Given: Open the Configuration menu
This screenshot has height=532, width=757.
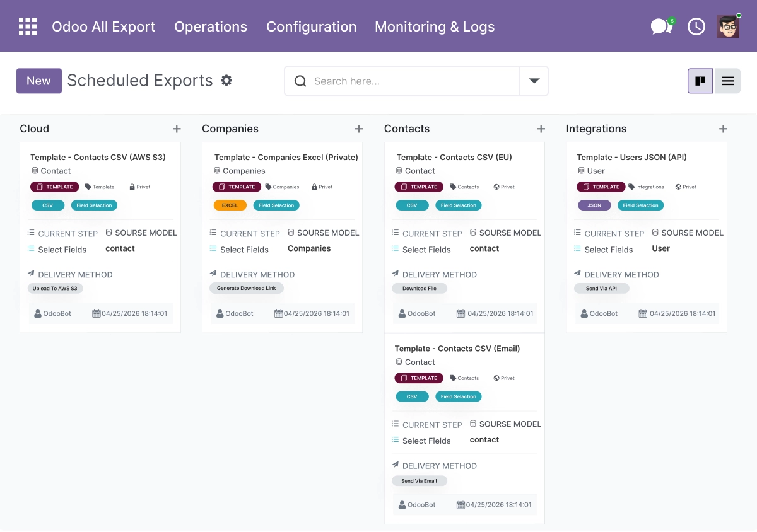Looking at the screenshot, I should pyautogui.click(x=311, y=26).
